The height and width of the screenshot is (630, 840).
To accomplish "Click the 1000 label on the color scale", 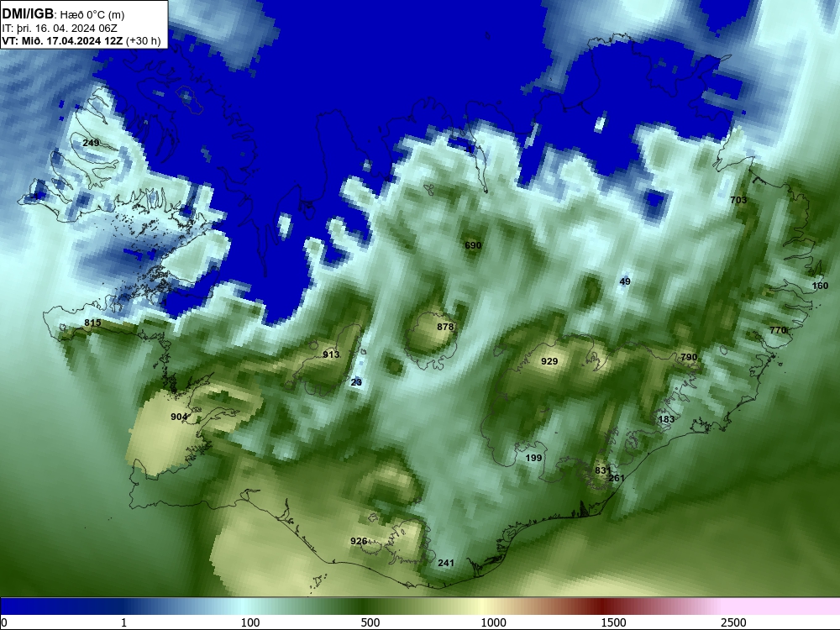I will (493, 622).
